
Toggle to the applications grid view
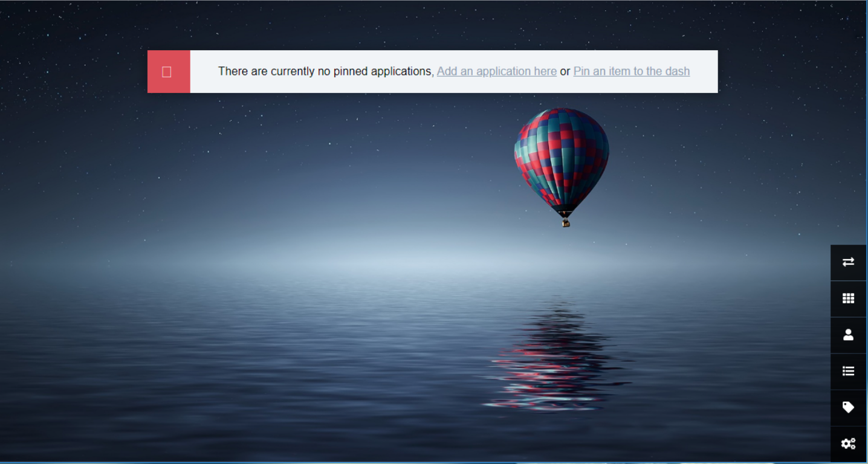(x=848, y=298)
